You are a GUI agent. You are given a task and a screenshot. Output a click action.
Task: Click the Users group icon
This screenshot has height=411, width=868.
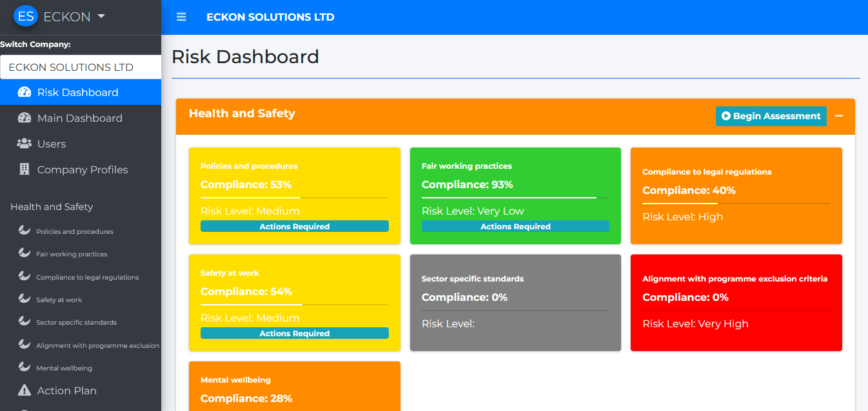click(25, 144)
